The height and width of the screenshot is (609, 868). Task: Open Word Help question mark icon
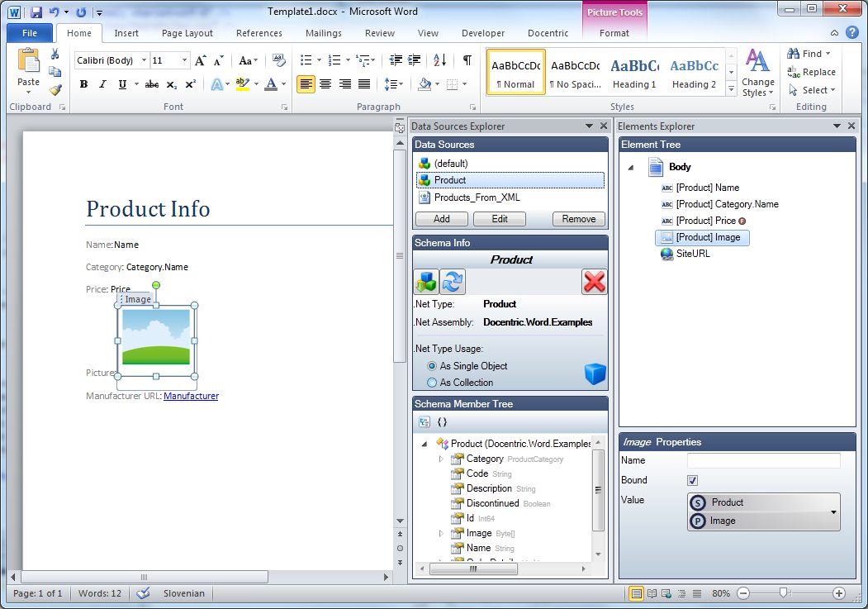852,33
